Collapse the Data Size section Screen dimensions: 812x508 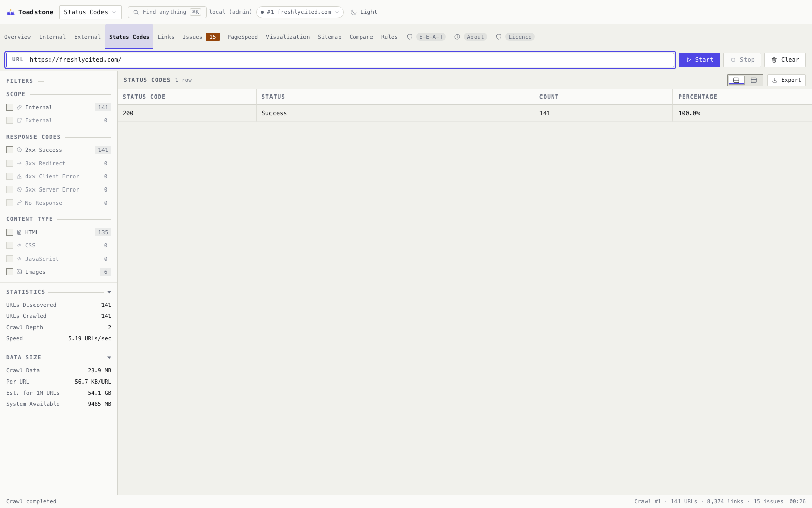(109, 358)
